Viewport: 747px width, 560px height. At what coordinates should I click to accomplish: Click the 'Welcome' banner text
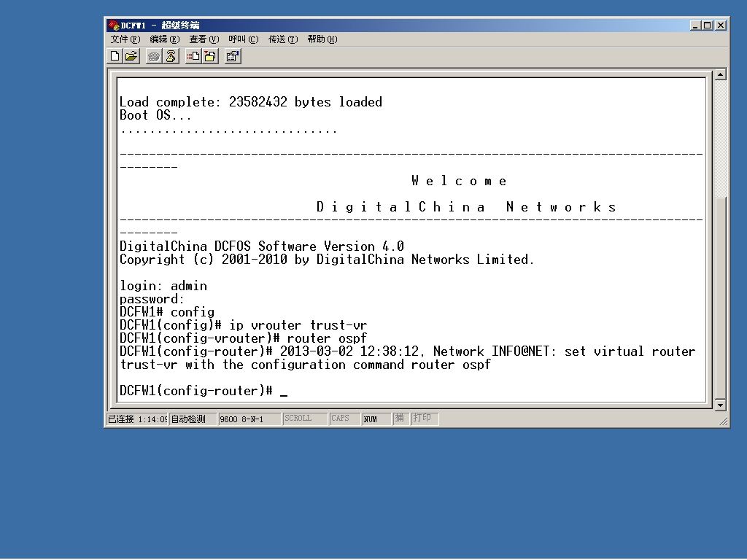coord(460,181)
